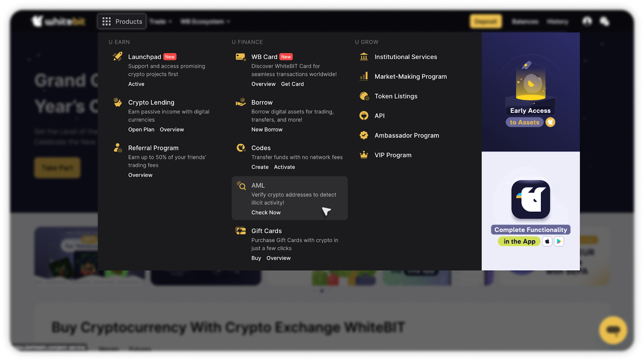Click Get Card link under WB Card
The image size is (644, 361).
click(293, 84)
